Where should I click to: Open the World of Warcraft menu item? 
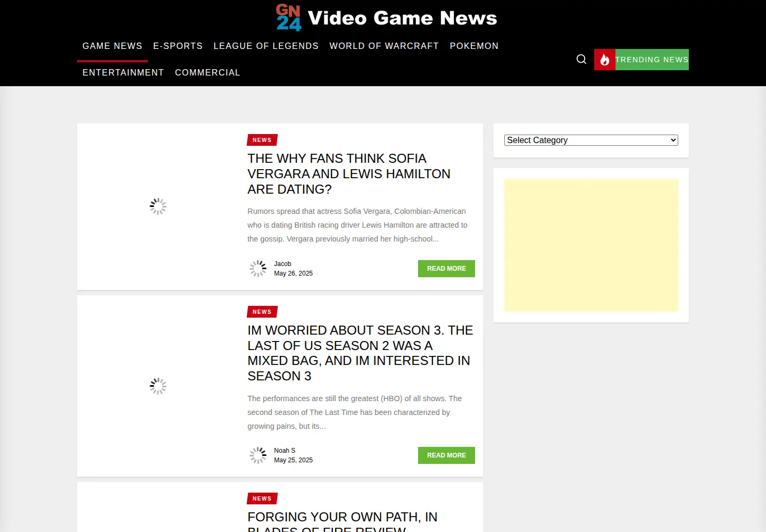pyautogui.click(x=384, y=46)
